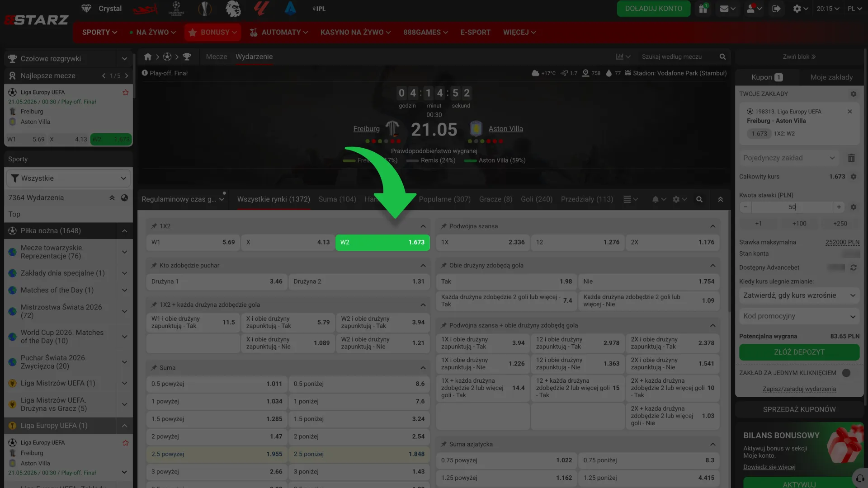Toggle one-click bet switch
The height and width of the screenshot is (488, 868).
pyautogui.click(x=847, y=373)
